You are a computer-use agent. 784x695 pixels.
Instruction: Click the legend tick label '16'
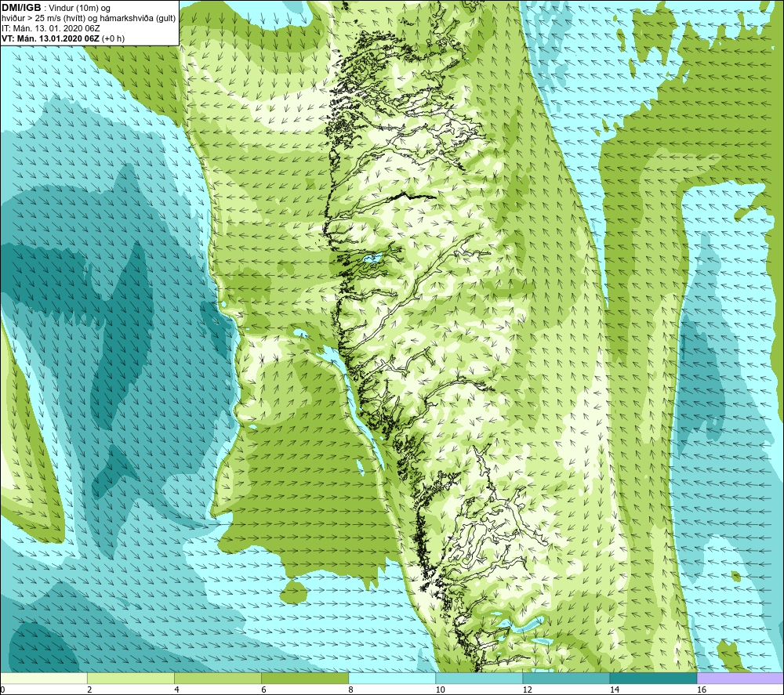tap(702, 690)
